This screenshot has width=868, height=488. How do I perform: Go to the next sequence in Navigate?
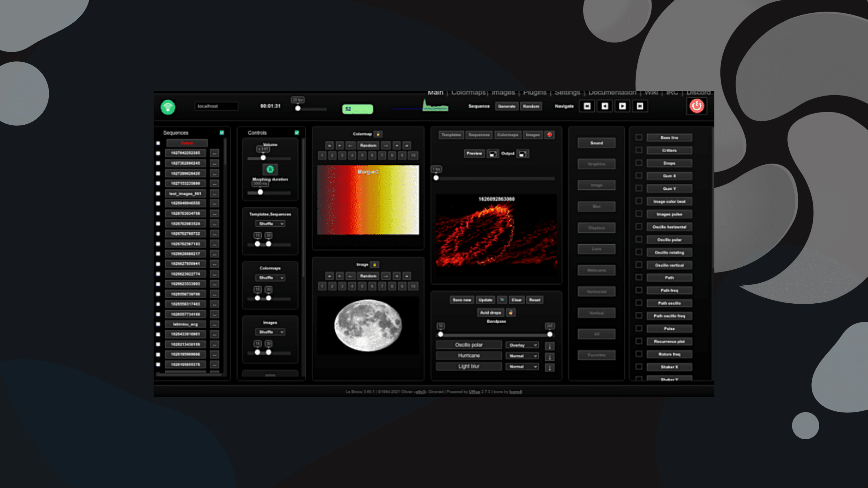coord(622,106)
